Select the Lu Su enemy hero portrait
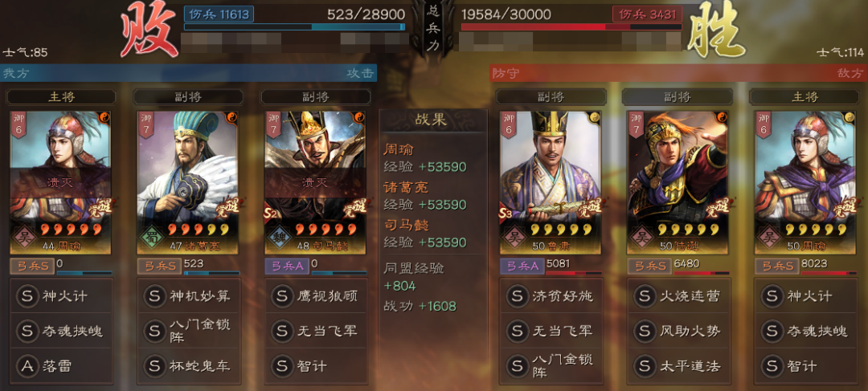 (x=551, y=182)
